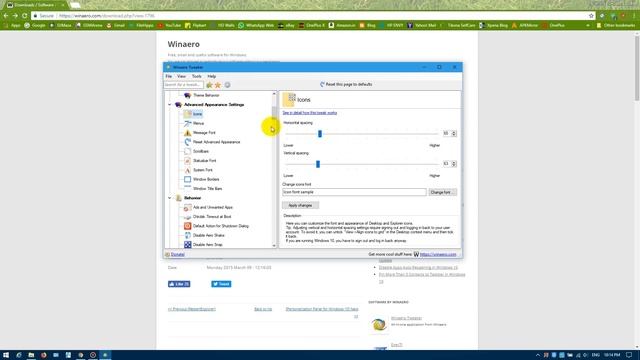This screenshot has height=360, width=640.
Task: Open the Help menu
Action: [211, 76]
